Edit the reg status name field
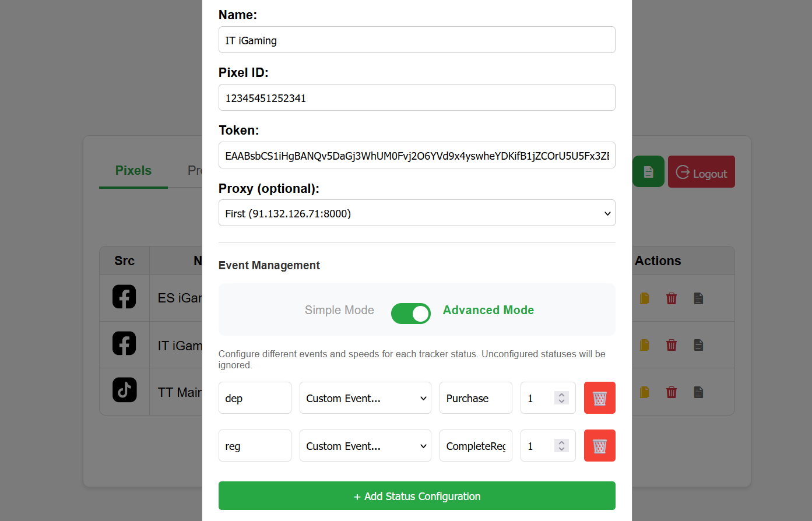The width and height of the screenshot is (812, 521). [255, 446]
